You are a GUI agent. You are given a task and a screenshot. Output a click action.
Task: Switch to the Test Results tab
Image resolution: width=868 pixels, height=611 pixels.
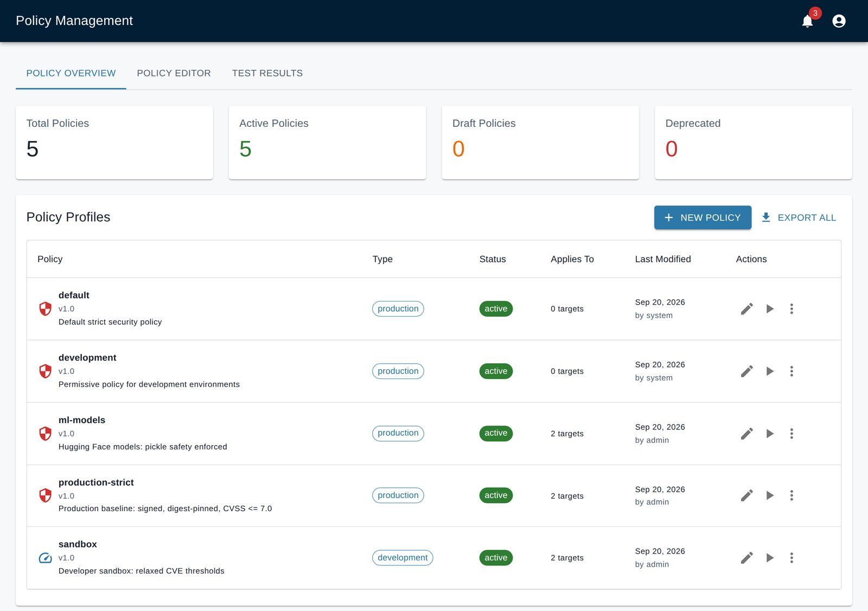coord(267,73)
